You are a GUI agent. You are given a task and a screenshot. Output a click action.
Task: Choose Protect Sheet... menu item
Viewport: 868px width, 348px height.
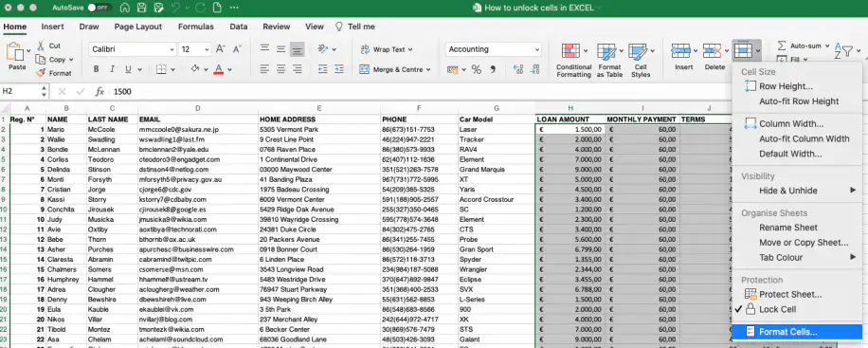tap(798, 294)
